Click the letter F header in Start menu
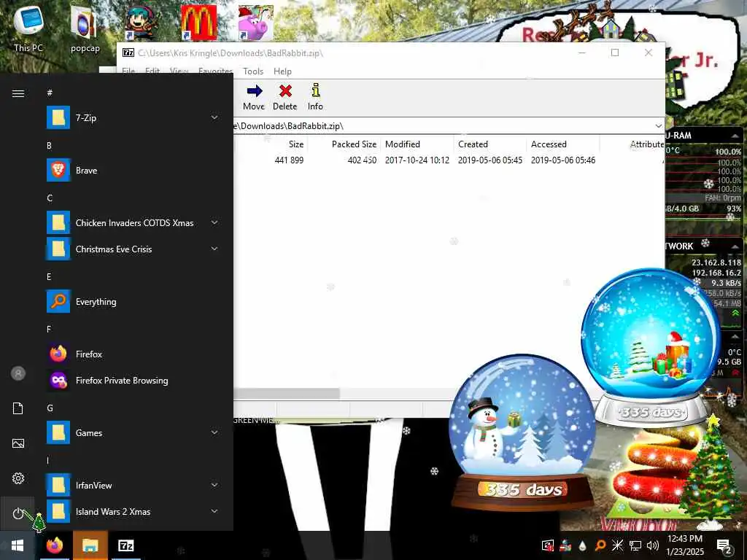 point(49,329)
